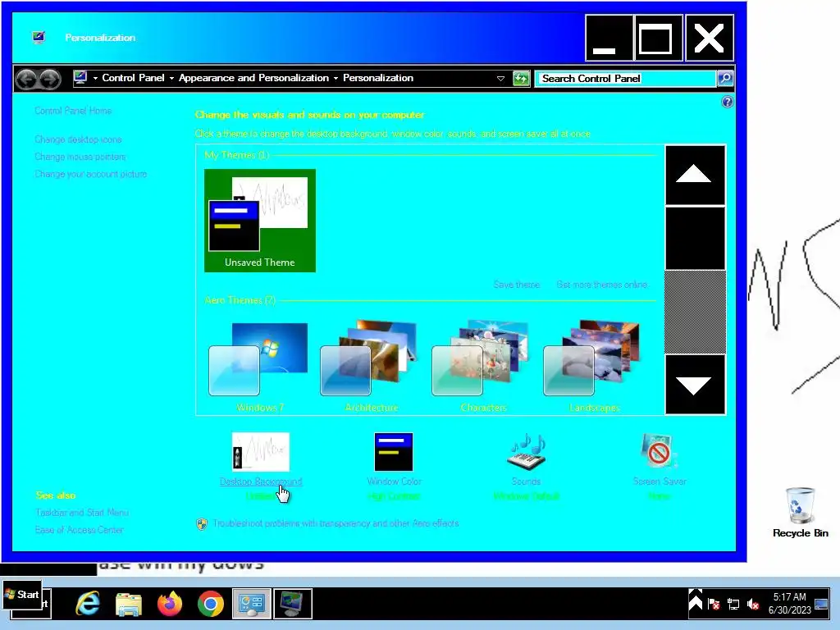840x630 pixels.
Task: Show hidden tray icons arrow
Action: pos(696,600)
